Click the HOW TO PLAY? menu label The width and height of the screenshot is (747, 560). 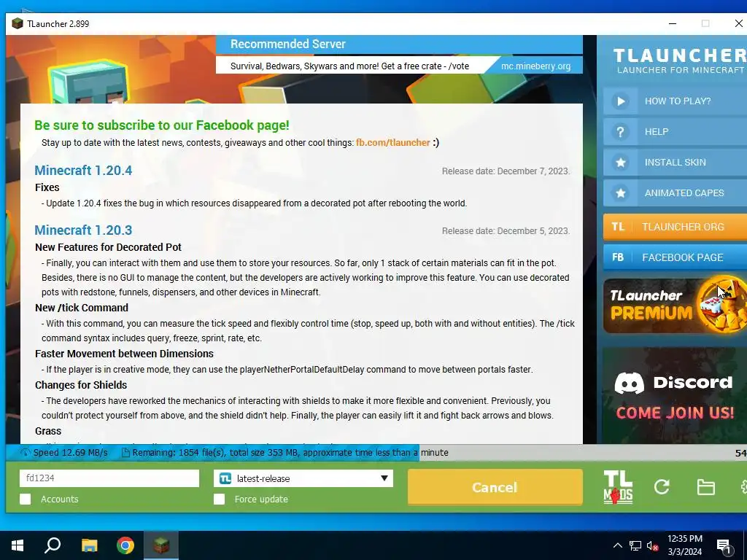point(678,101)
